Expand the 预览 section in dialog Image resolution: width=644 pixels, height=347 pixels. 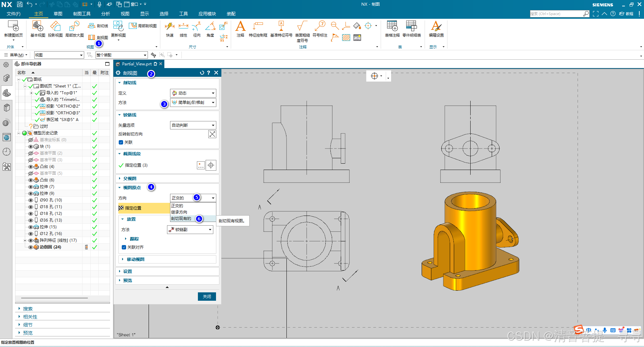(127, 281)
